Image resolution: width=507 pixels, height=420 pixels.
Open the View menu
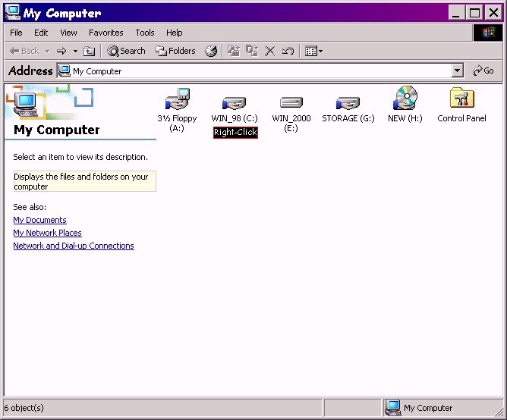(x=68, y=33)
